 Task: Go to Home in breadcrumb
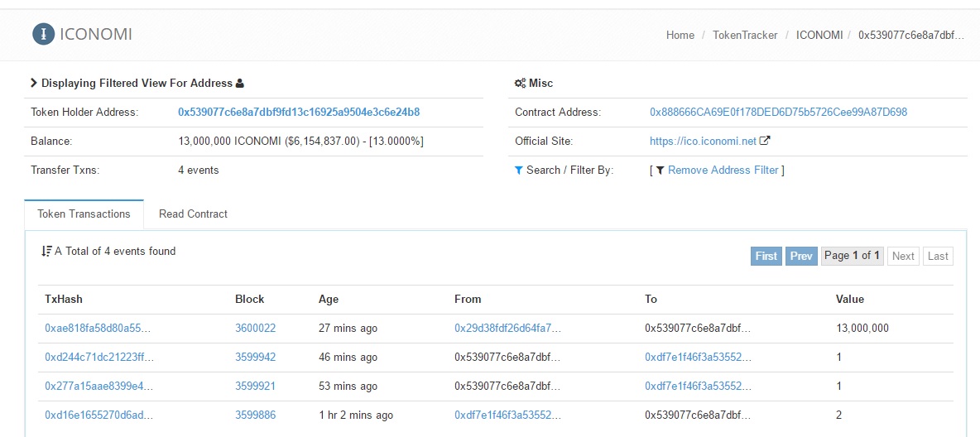680,35
